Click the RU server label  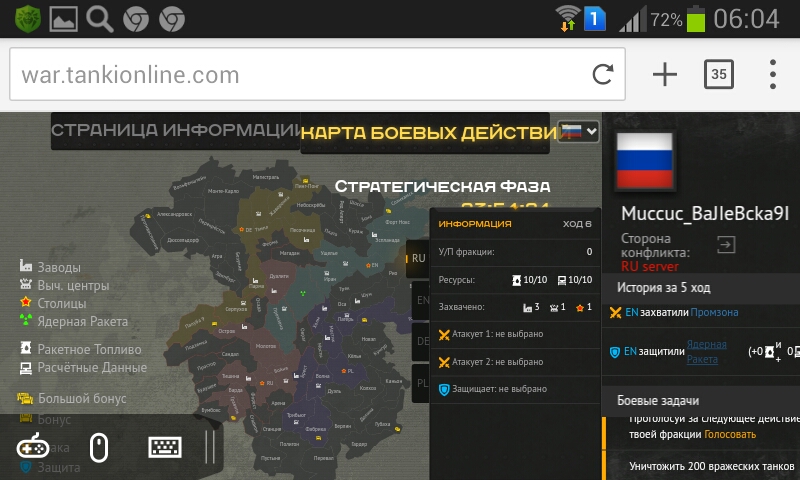click(649, 266)
